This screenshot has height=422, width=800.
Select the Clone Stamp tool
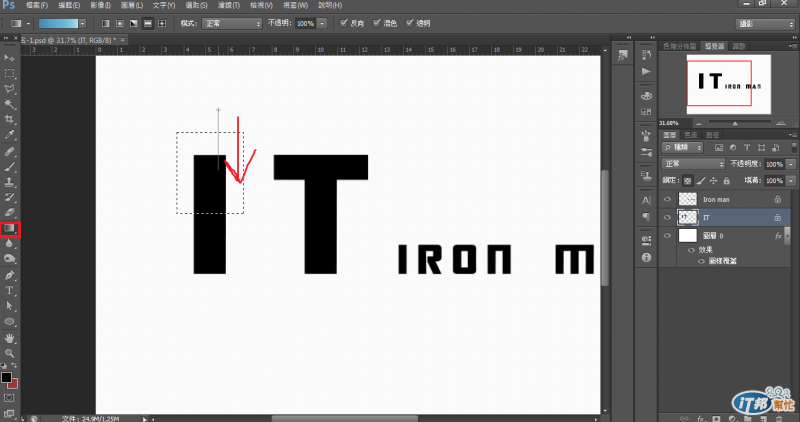9,182
